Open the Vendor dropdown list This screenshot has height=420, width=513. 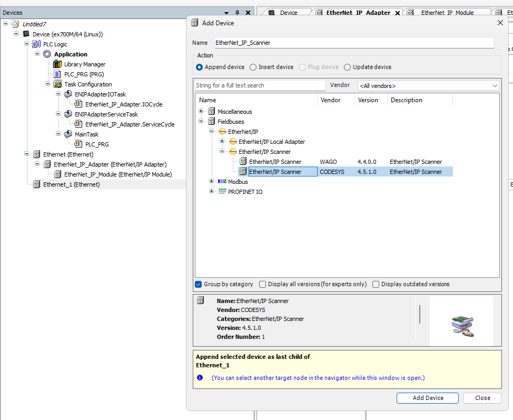click(428, 86)
